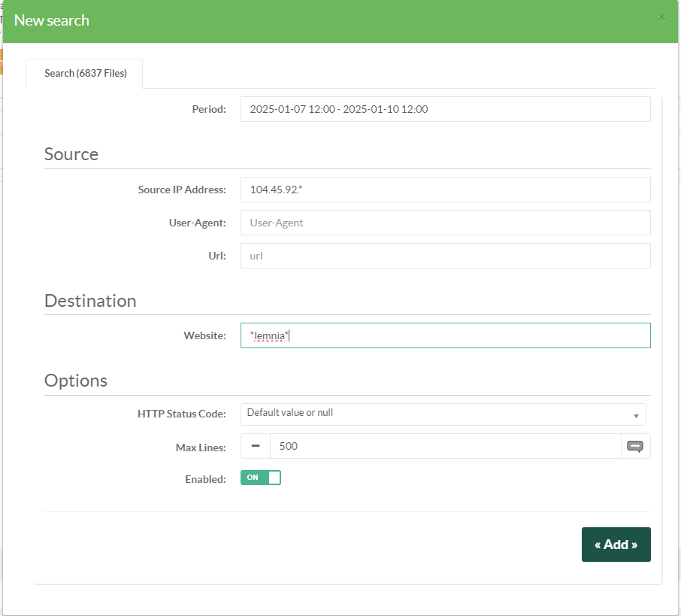Click the Max Lines value field showing 500

point(445,446)
